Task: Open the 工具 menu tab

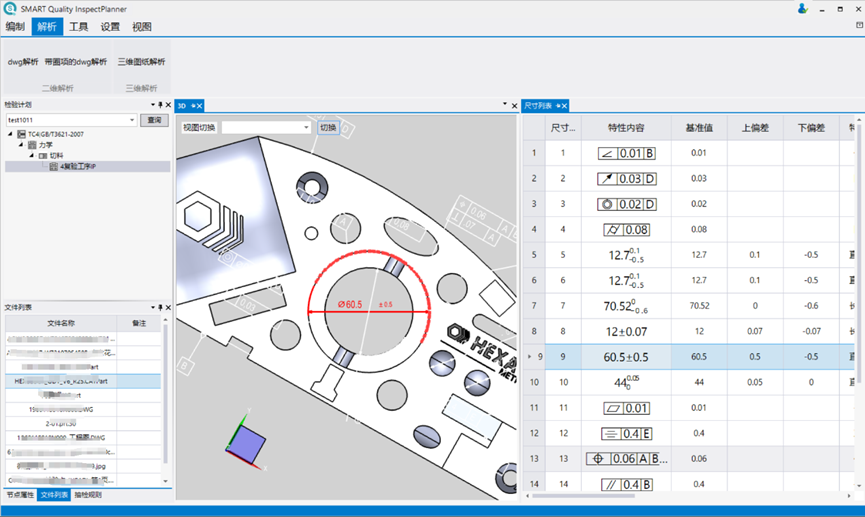Action: pyautogui.click(x=78, y=26)
